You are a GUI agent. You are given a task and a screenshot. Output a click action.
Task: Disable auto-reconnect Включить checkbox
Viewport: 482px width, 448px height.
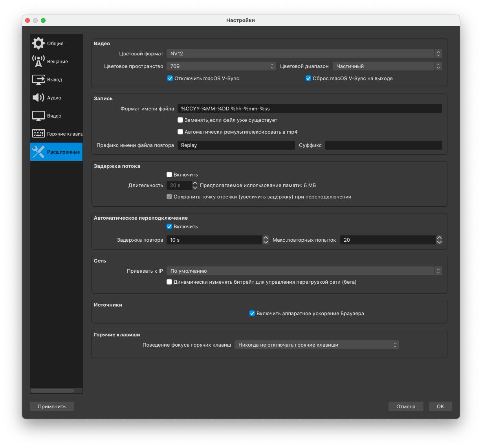pos(169,226)
